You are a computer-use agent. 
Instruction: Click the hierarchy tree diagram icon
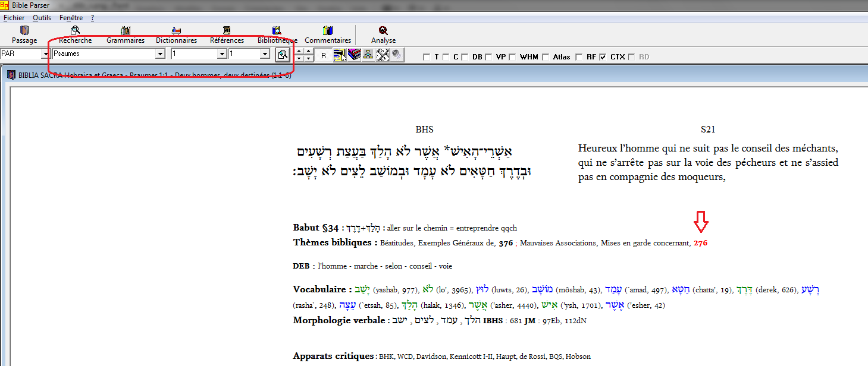[368, 55]
